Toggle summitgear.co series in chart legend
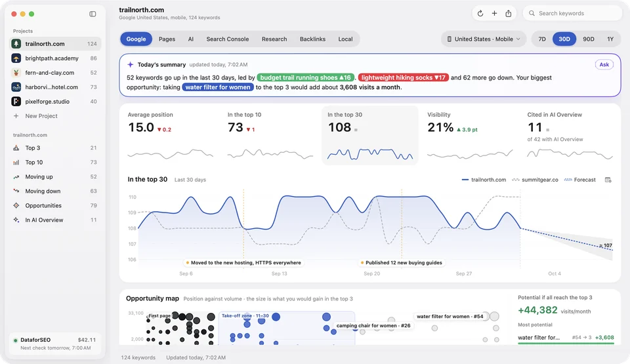The width and height of the screenshot is (630, 364). coord(535,180)
